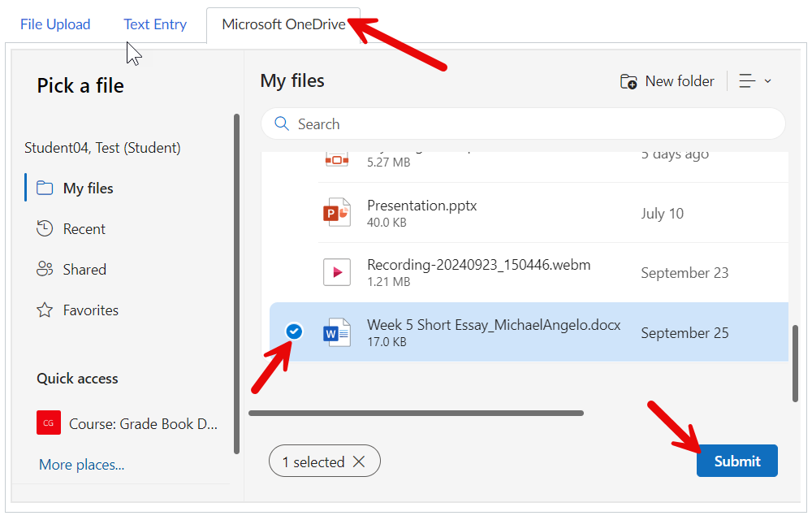Click the Word icon of the essay file
This screenshot has width=812, height=520.
[337, 332]
